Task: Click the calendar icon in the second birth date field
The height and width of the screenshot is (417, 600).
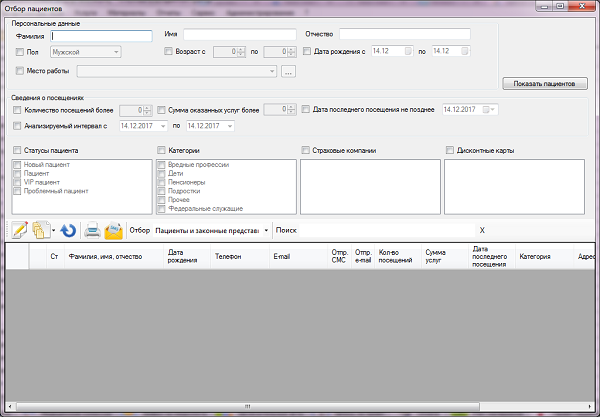Action: click(x=465, y=51)
